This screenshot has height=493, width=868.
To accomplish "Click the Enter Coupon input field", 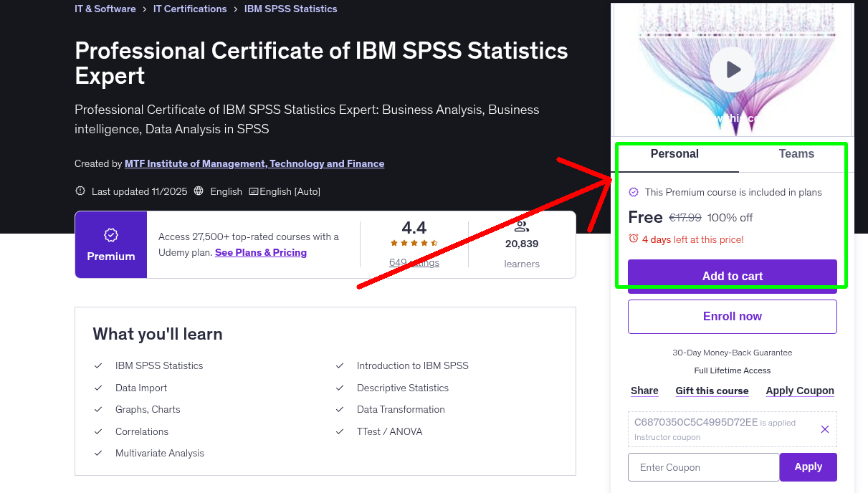I will [x=703, y=466].
